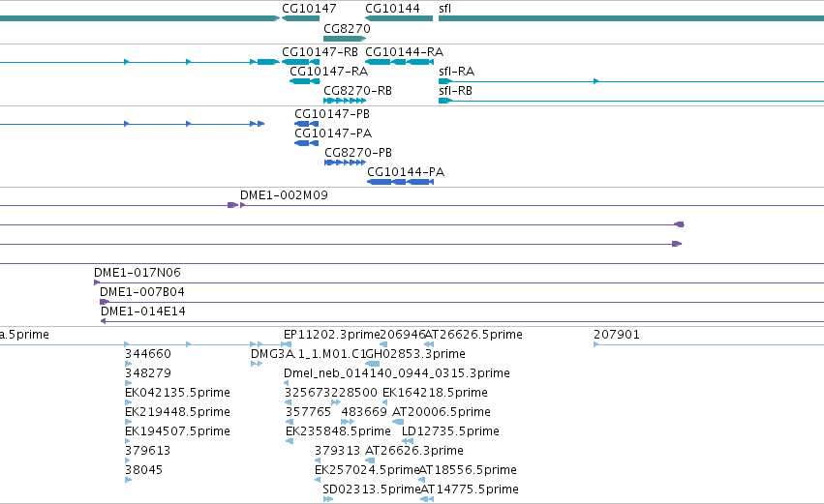
Task: Select the 344660 feature label
Action: point(148,354)
